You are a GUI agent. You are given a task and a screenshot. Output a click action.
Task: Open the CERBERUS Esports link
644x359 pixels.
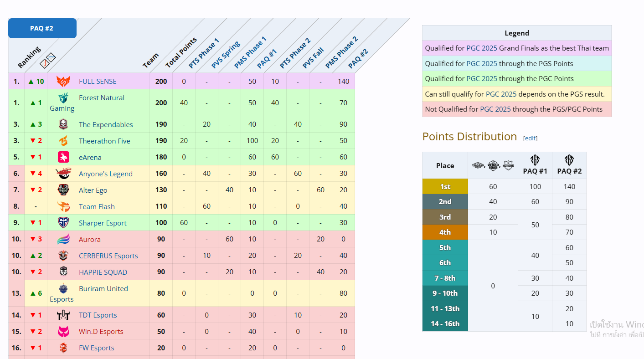pos(108,256)
